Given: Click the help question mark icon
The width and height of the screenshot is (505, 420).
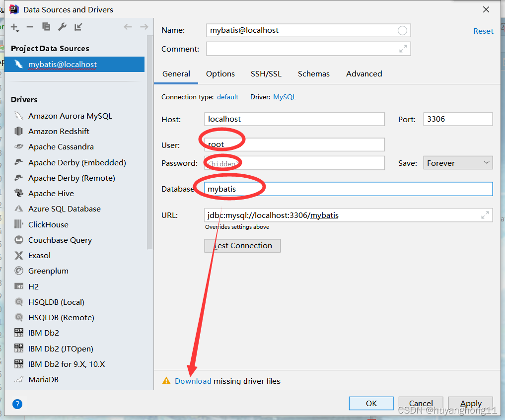Looking at the screenshot, I should (17, 404).
